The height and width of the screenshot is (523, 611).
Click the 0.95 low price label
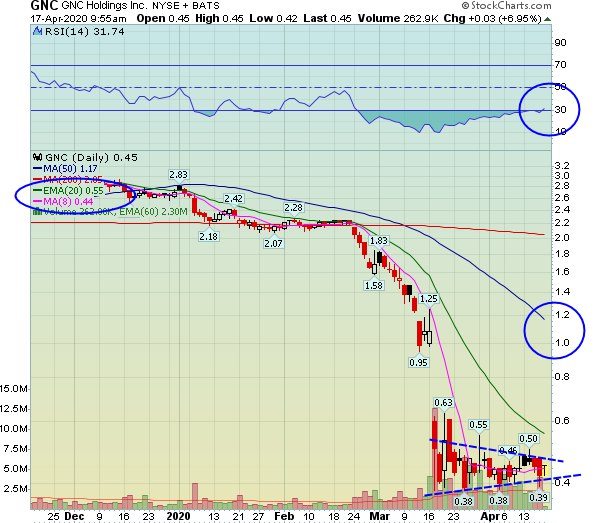(419, 362)
